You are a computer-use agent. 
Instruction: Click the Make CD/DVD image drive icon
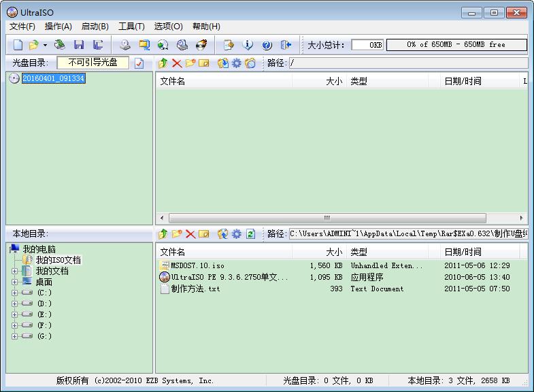point(125,45)
